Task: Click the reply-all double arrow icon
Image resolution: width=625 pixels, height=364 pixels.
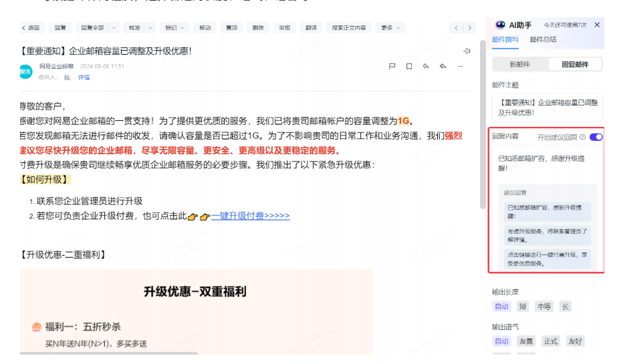Action: click(x=443, y=66)
